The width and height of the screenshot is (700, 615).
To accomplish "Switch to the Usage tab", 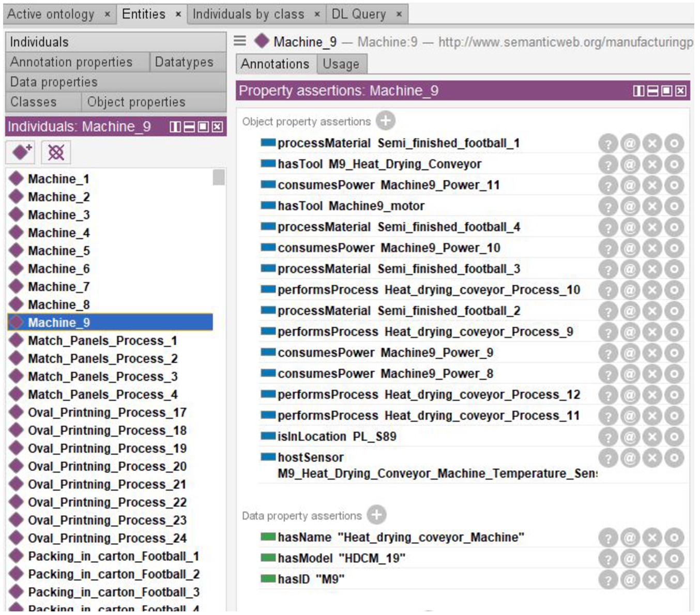I will click(x=341, y=64).
